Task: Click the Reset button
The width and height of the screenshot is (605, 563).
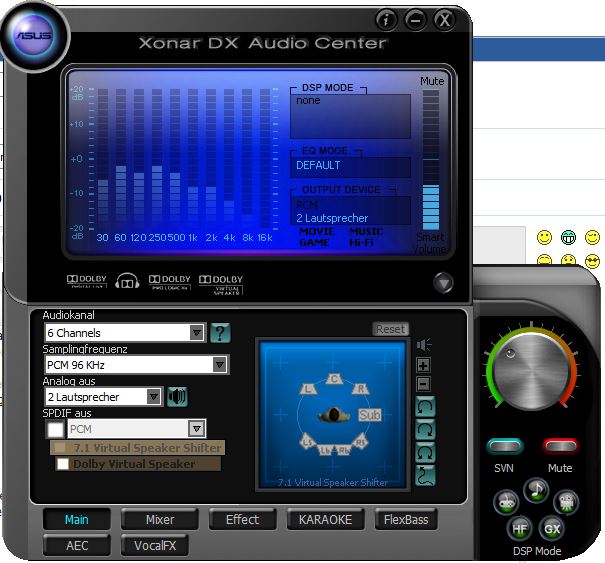Action: (390, 329)
